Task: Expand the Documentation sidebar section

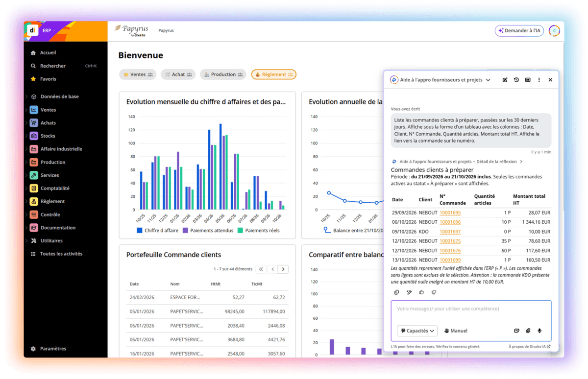Action: point(26,228)
